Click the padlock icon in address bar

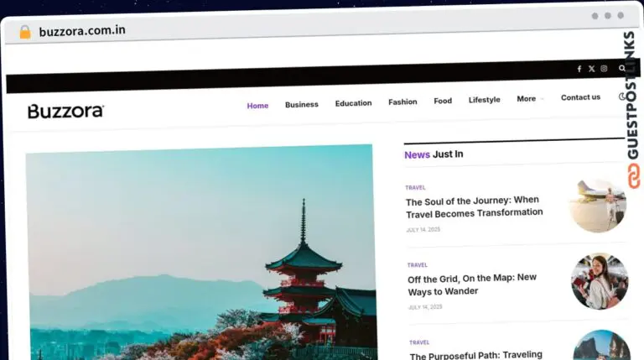tap(25, 32)
